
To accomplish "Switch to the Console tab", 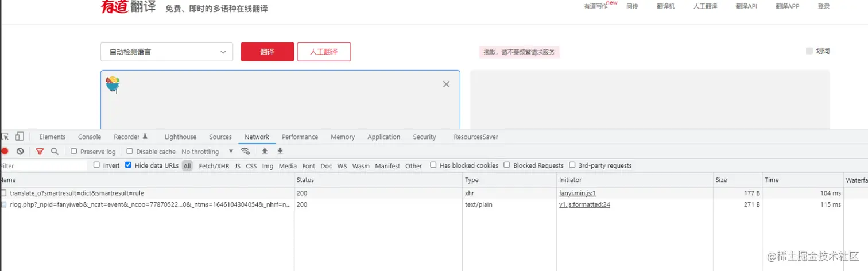I will point(90,137).
